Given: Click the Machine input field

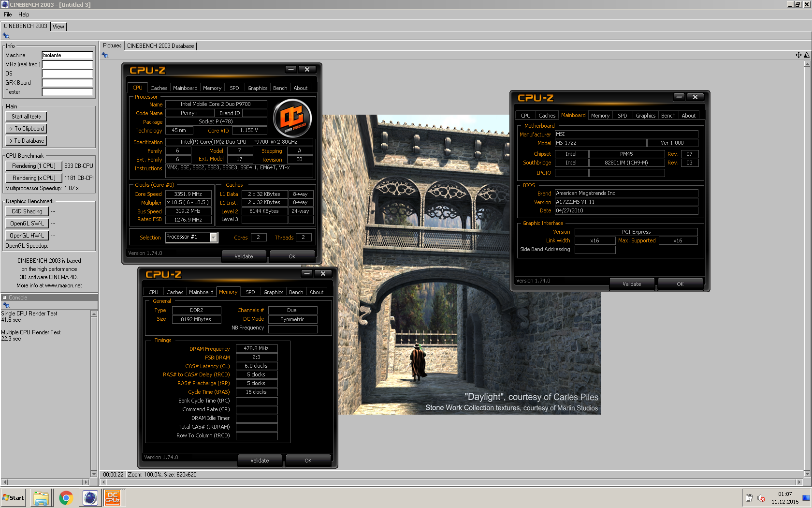Looking at the screenshot, I should tap(67, 55).
